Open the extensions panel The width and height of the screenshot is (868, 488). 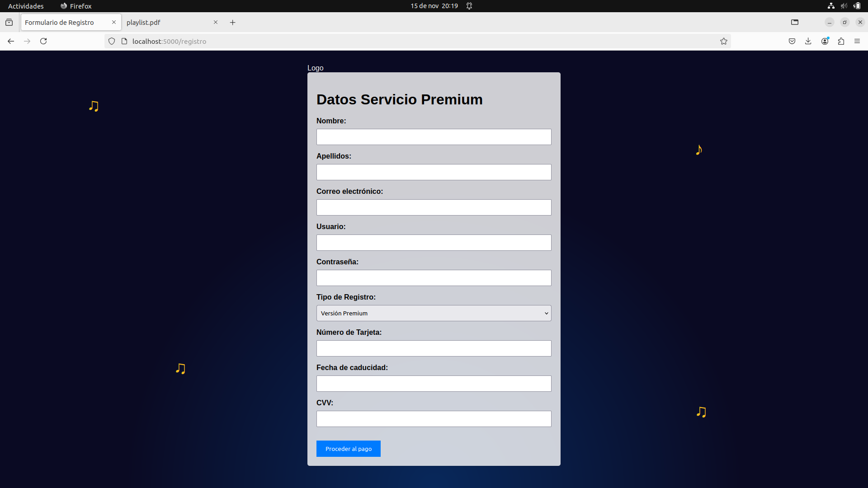click(841, 41)
